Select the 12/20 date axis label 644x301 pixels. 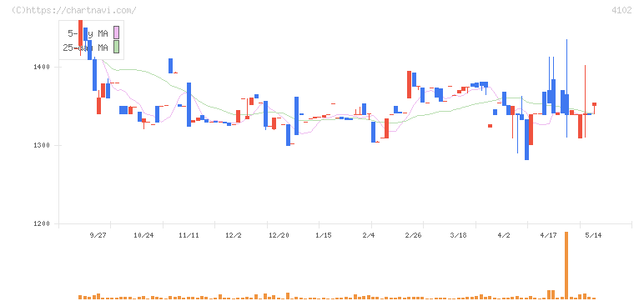coord(279,235)
